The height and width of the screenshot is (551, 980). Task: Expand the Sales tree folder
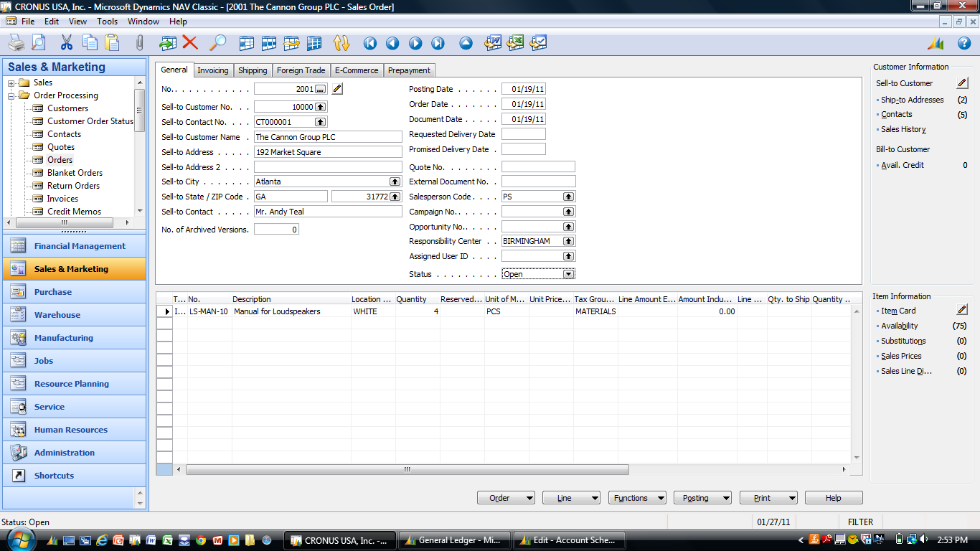(11, 83)
